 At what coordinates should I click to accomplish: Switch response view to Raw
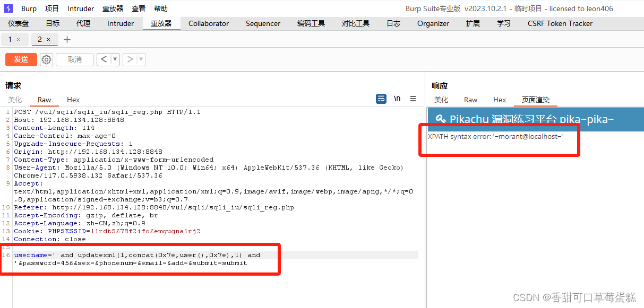pos(471,100)
